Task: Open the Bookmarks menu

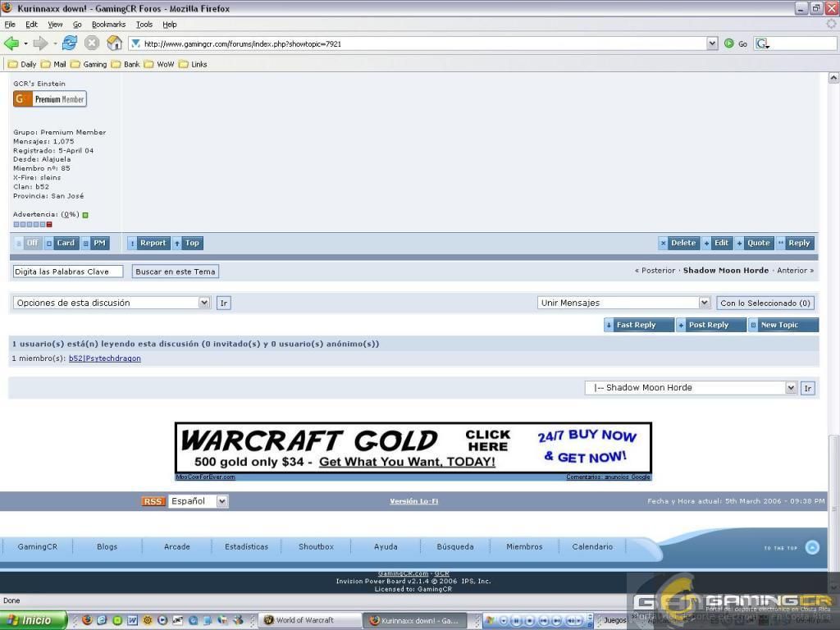Action: click(109, 25)
